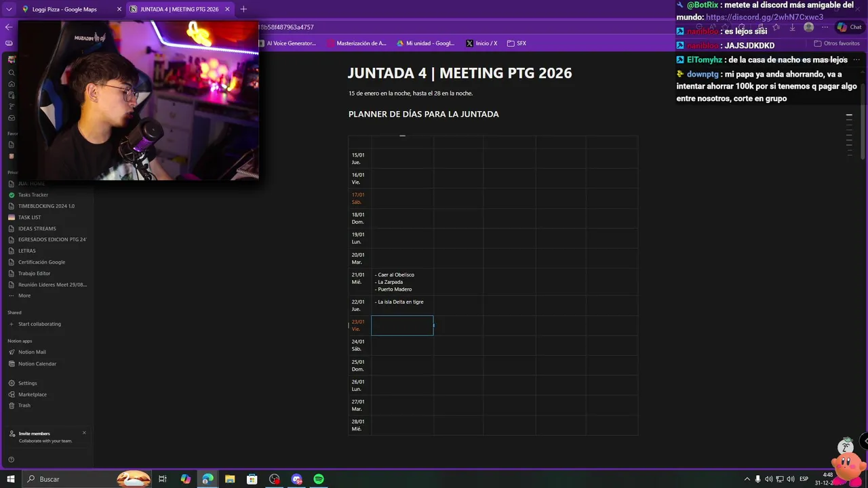This screenshot has width=868, height=488.
Task: Open Trabajo Editor page
Action: (47, 273)
